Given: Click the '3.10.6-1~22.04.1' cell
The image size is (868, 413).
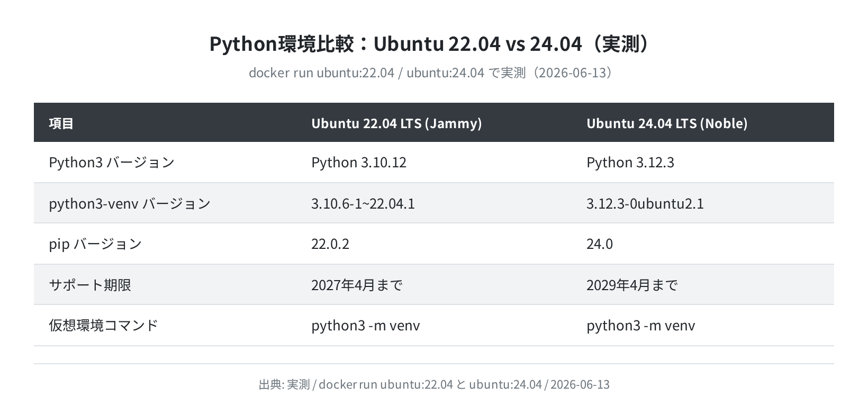Looking at the screenshot, I should (363, 203).
